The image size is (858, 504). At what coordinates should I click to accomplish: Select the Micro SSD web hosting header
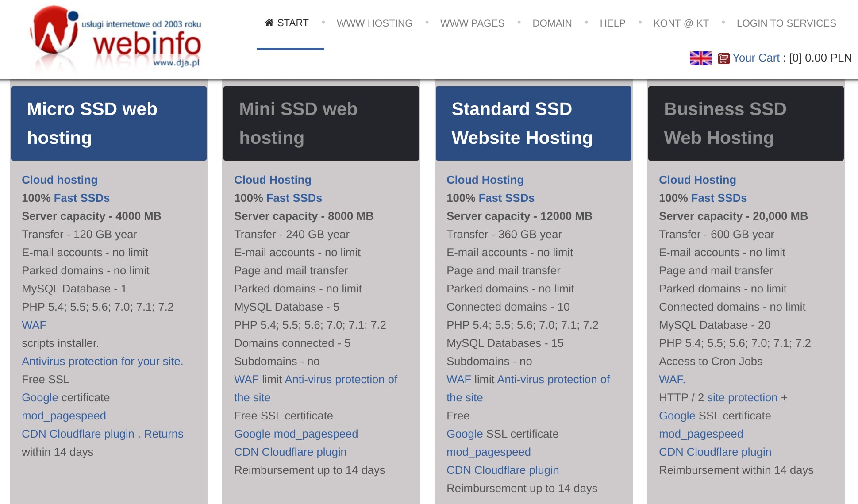[x=109, y=123]
